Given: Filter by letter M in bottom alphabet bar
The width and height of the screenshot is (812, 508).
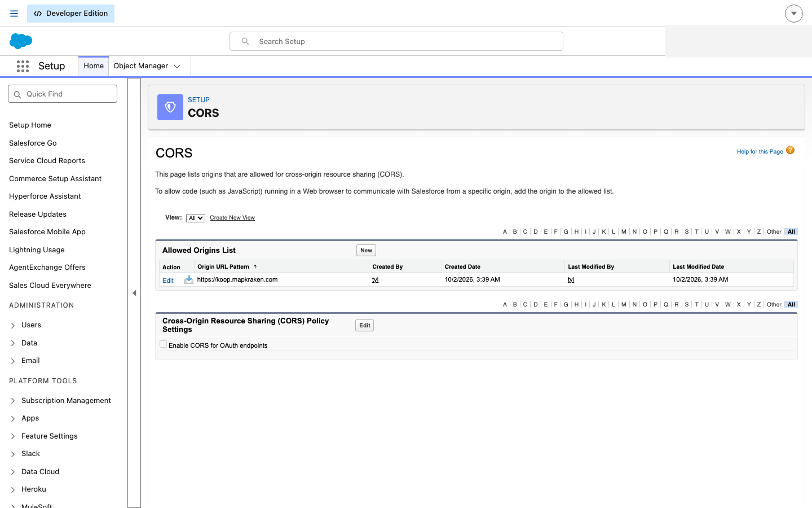Looking at the screenshot, I should coord(624,305).
